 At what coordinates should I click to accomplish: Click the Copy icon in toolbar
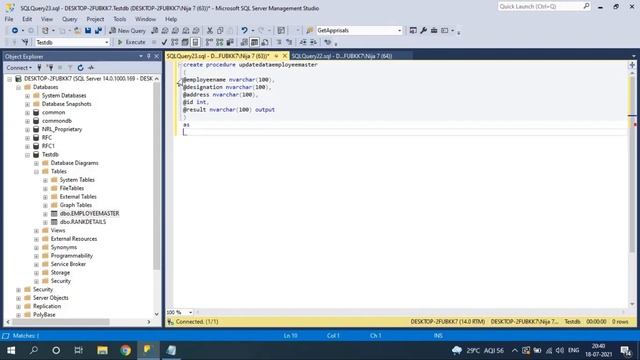point(220,31)
